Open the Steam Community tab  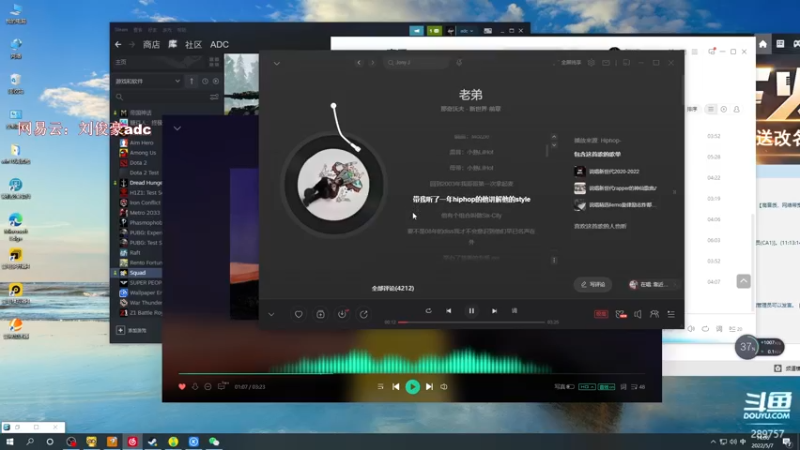[x=193, y=45]
